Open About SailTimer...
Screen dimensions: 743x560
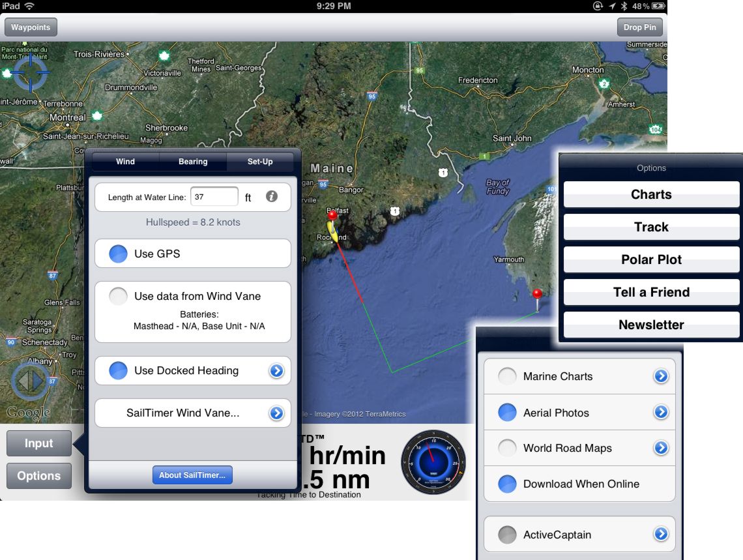192,475
